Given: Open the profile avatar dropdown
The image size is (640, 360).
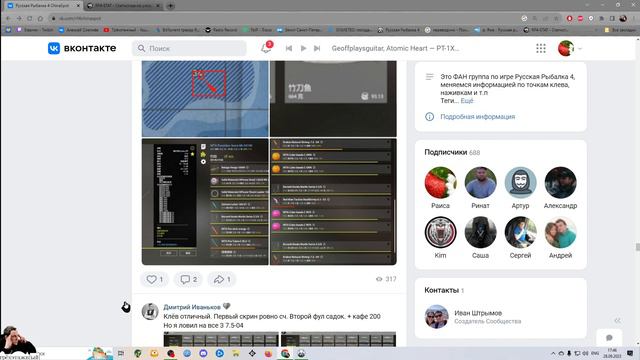Looking at the screenshot, I should [x=570, y=48].
